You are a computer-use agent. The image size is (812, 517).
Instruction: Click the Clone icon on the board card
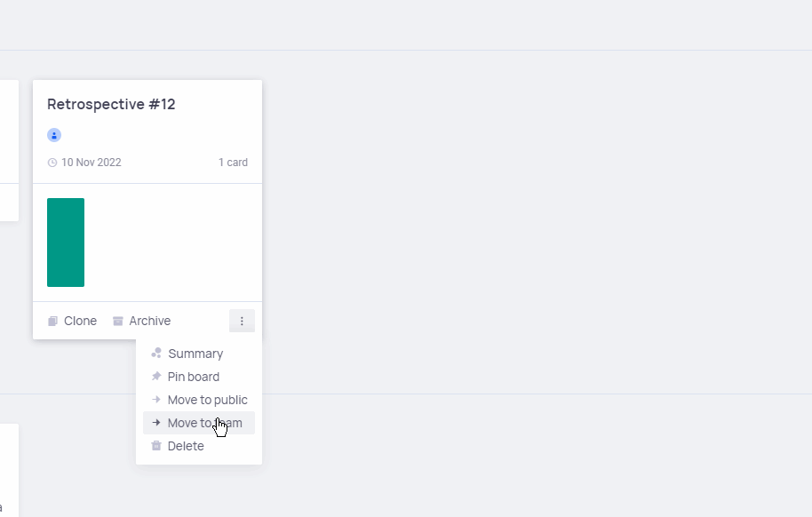coord(52,321)
